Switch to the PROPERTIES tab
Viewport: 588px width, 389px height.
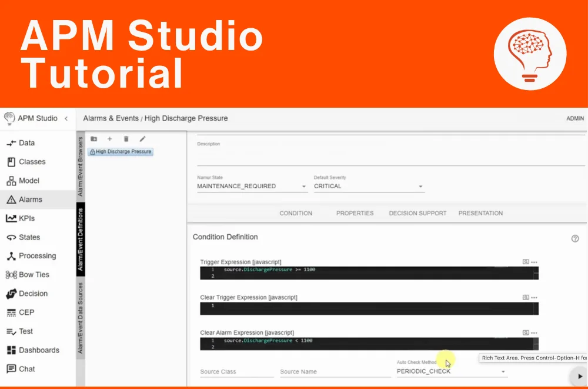tap(355, 213)
